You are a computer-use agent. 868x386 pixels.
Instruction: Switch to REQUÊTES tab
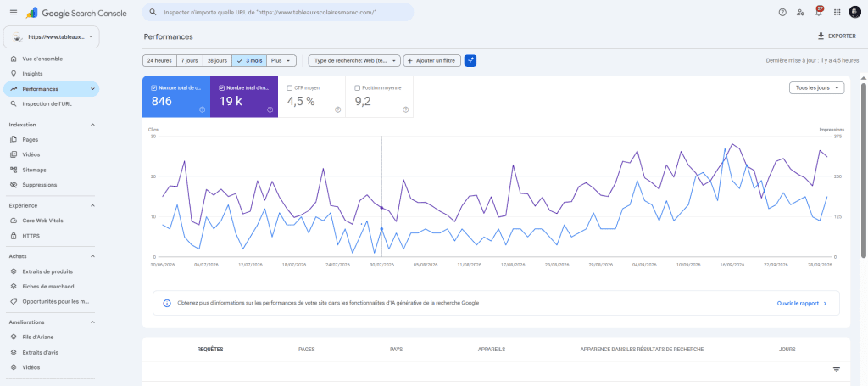pos(210,350)
